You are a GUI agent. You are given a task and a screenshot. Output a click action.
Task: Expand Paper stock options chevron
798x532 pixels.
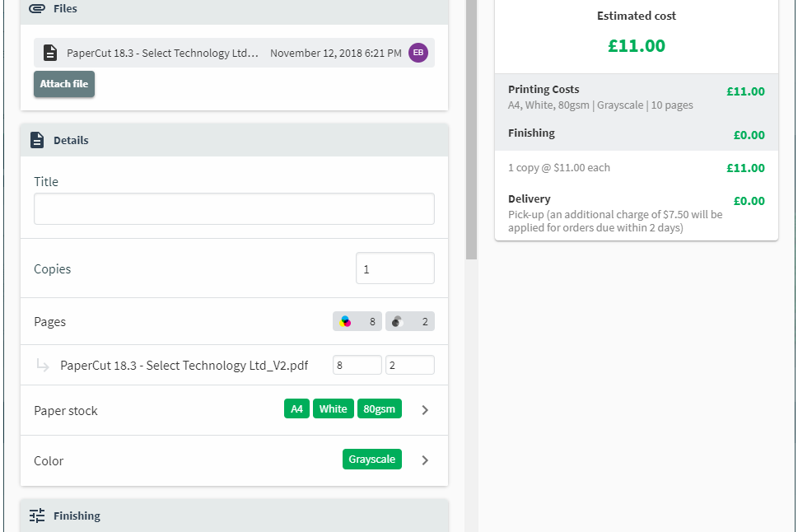tap(425, 410)
